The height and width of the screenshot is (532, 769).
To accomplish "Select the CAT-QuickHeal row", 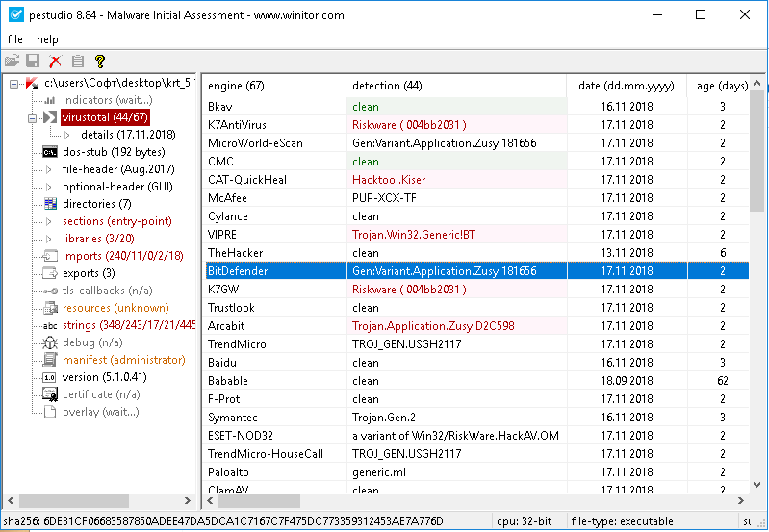I will tap(475, 180).
